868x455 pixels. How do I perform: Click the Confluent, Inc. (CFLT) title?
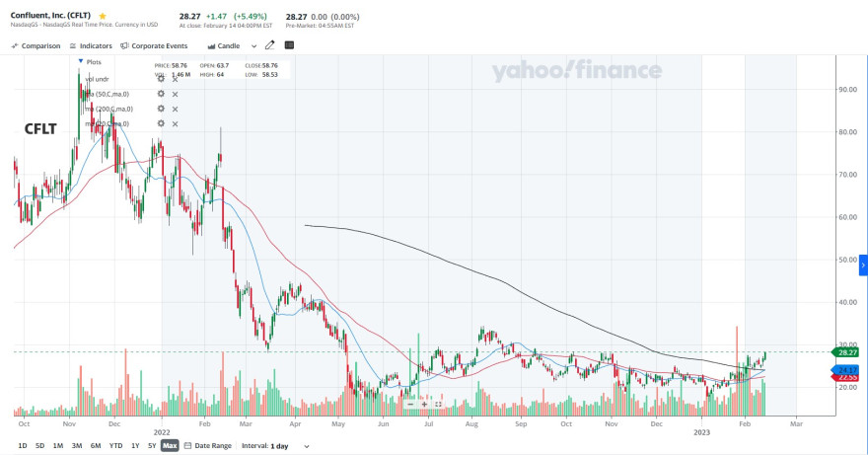pyautogui.click(x=50, y=16)
